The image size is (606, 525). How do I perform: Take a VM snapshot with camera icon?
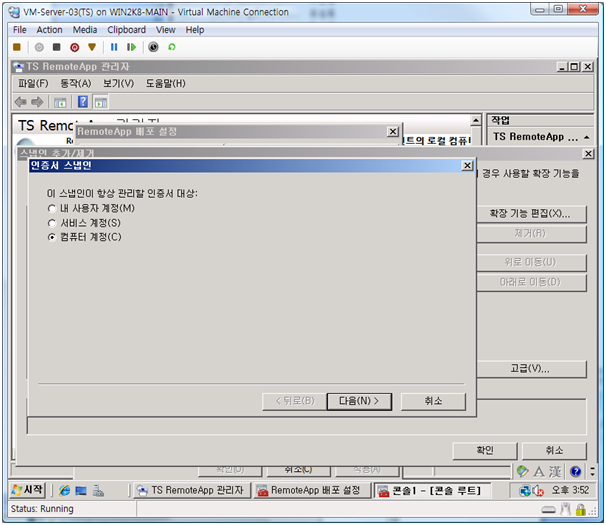[x=153, y=47]
